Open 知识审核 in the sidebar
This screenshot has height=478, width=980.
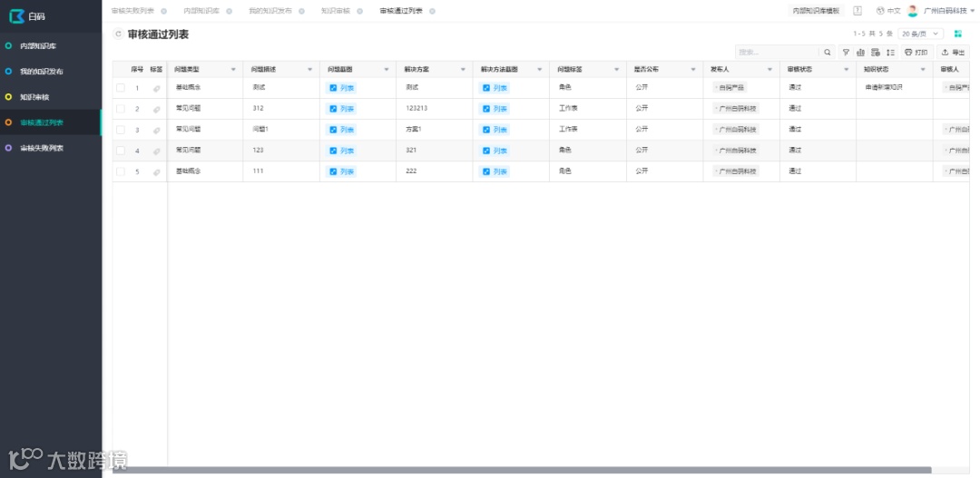click(51, 97)
